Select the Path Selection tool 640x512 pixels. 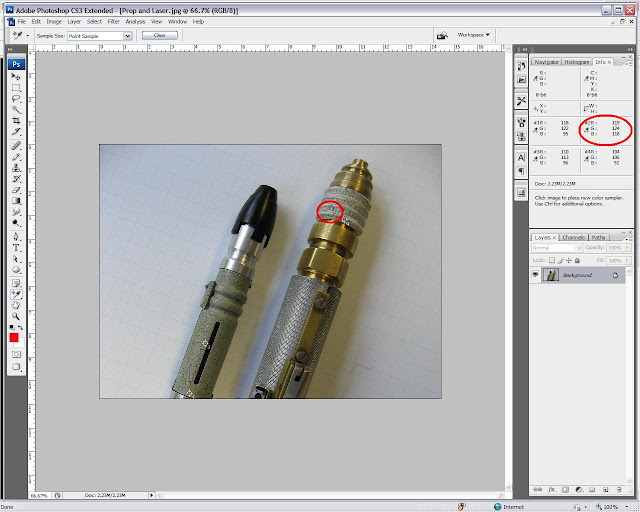[x=16, y=259]
